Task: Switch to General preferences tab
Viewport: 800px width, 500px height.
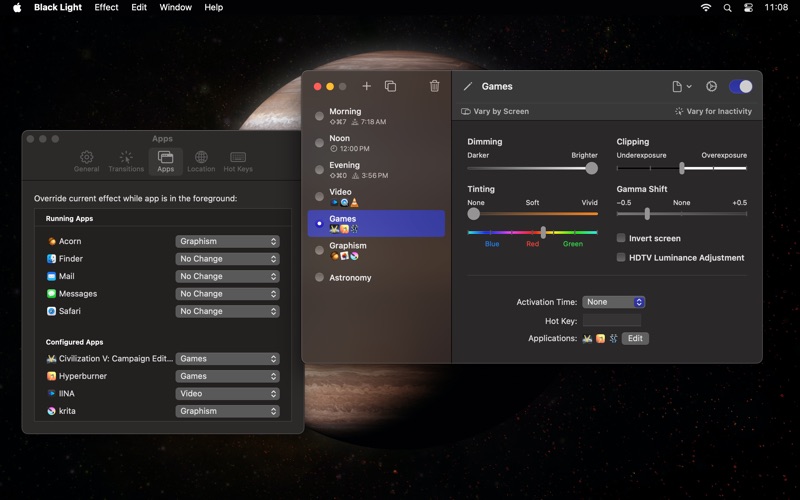Action: click(86, 161)
